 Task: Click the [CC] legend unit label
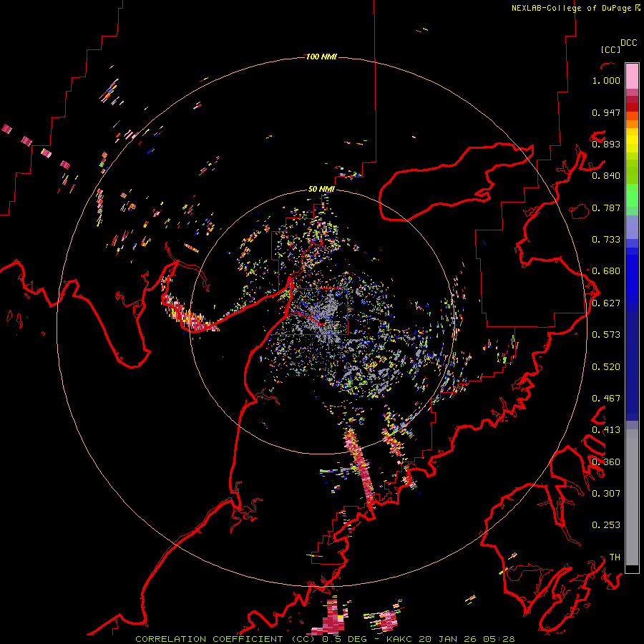pyautogui.click(x=610, y=49)
